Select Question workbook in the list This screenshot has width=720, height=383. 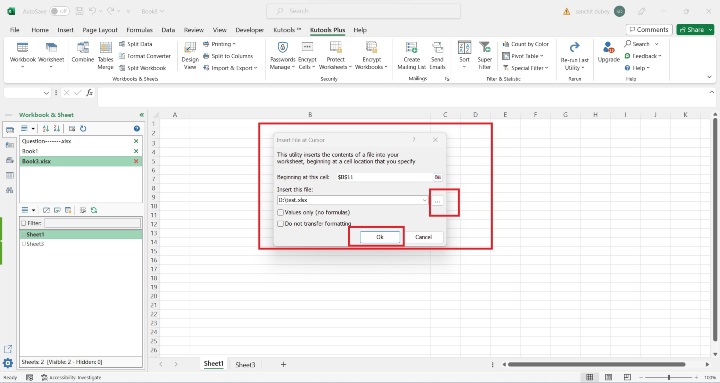point(80,141)
